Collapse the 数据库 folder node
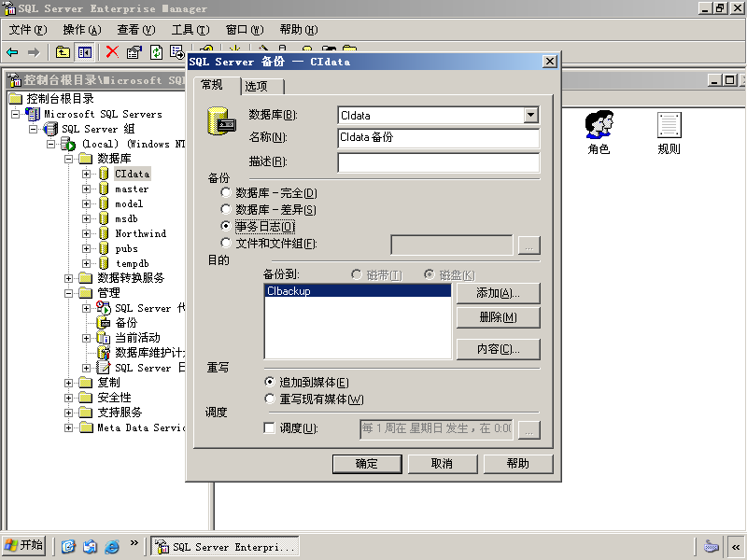Viewport: 747px width, 560px height. [x=68, y=159]
